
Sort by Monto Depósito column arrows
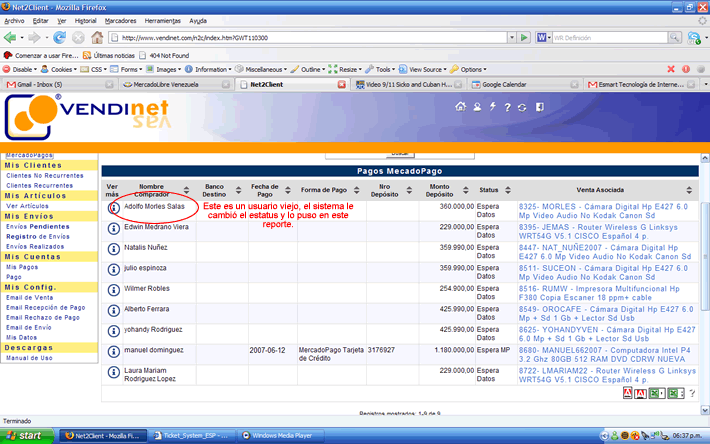pos(465,190)
